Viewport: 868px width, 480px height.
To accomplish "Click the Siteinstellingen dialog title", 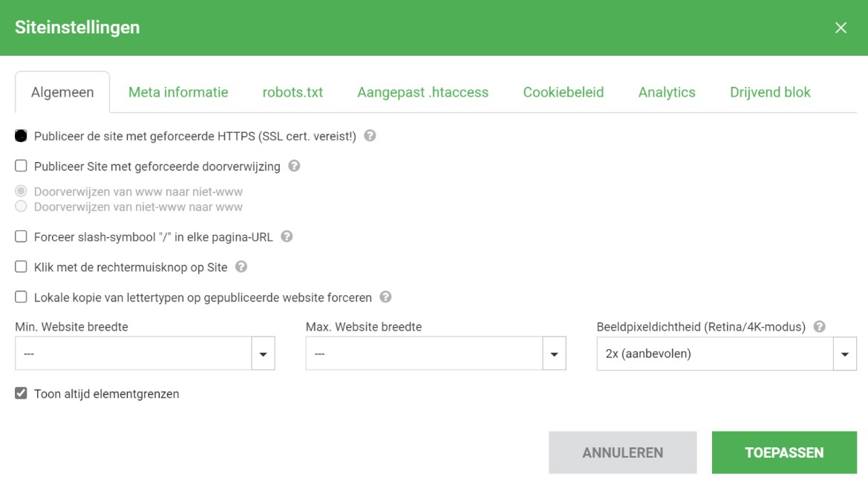I will [77, 27].
